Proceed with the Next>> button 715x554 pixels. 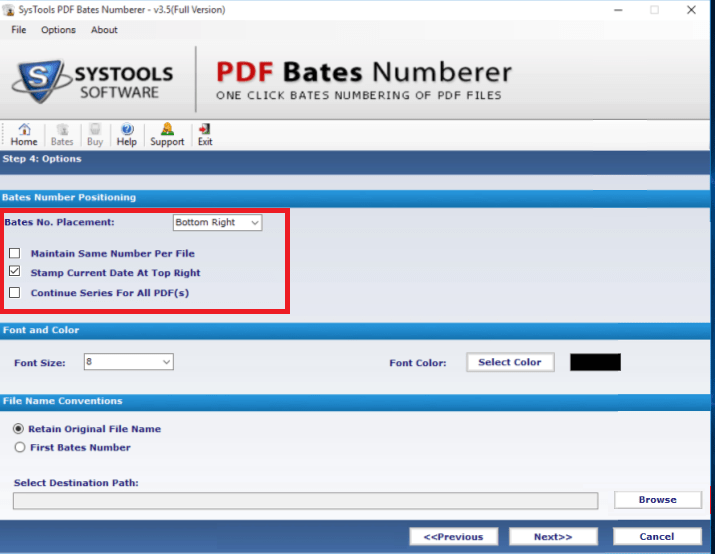tap(553, 537)
